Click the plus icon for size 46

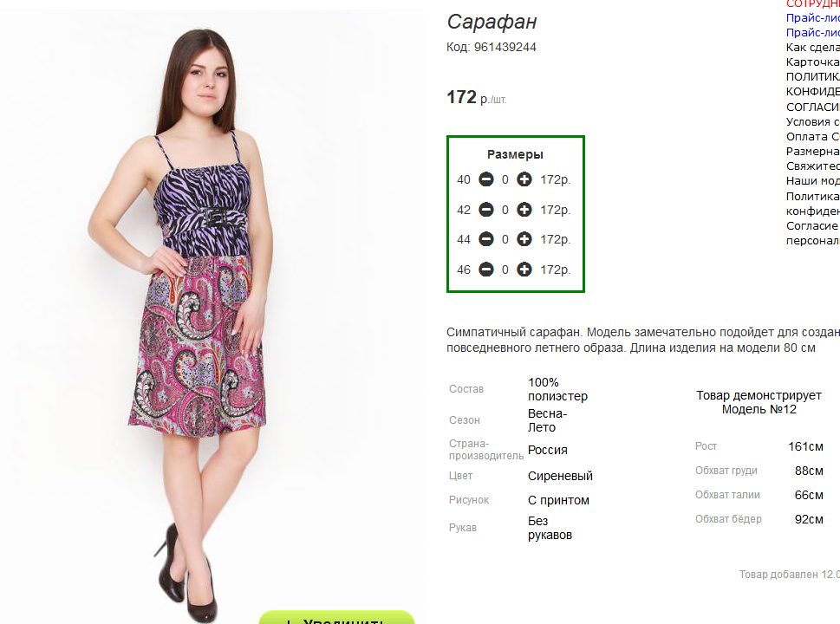tap(524, 270)
